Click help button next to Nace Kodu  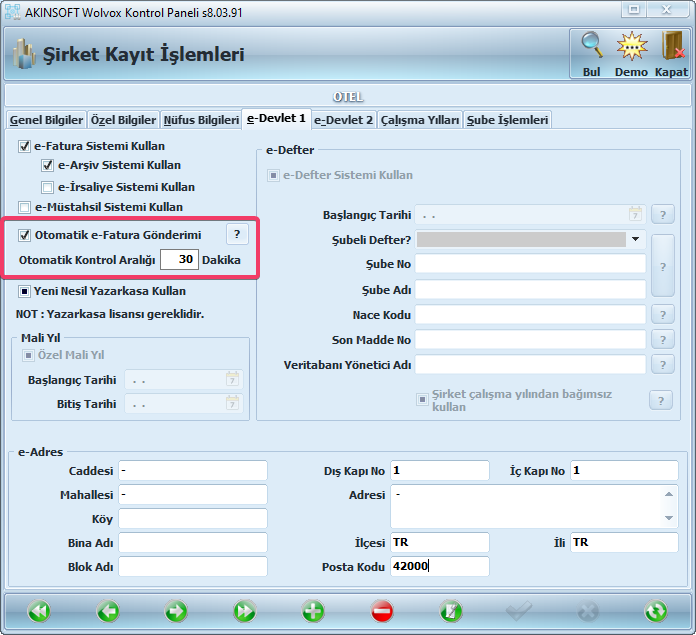click(663, 315)
